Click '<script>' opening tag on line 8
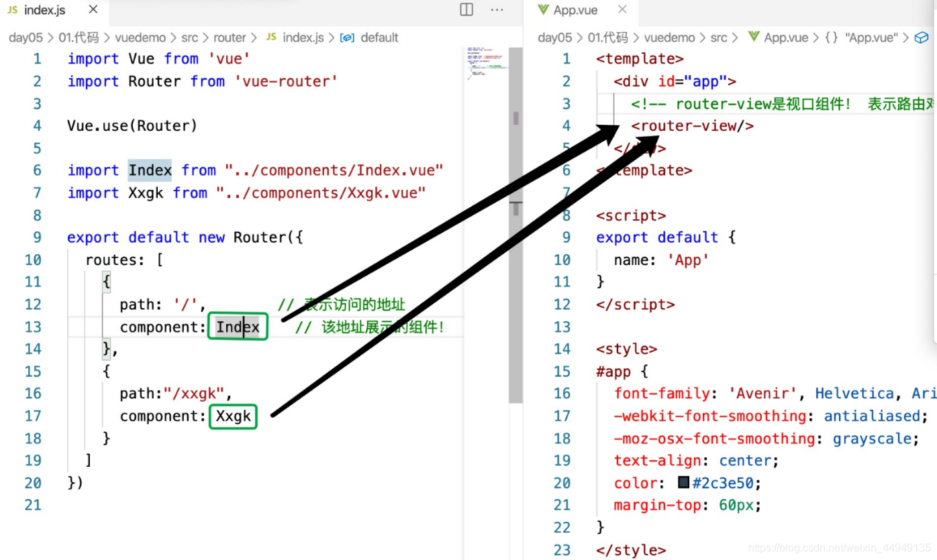 [631, 215]
